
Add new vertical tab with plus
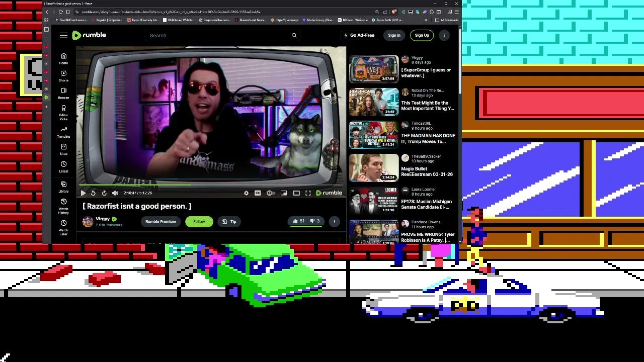pos(46,107)
